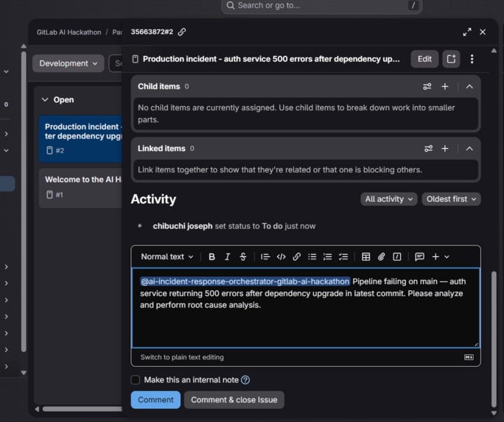This screenshot has height=422, width=504.
Task: Open the All activity filter dropdown
Action: coord(389,199)
